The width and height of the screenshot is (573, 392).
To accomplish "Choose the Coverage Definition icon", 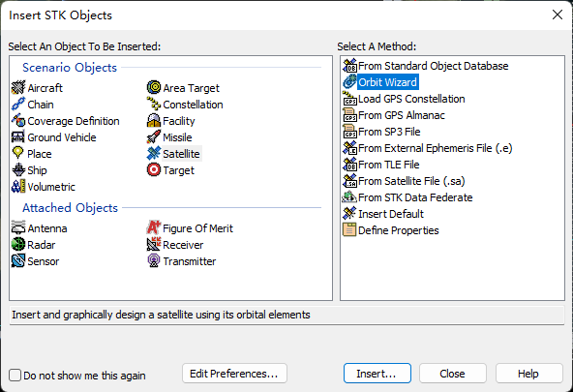I will coord(17,121).
